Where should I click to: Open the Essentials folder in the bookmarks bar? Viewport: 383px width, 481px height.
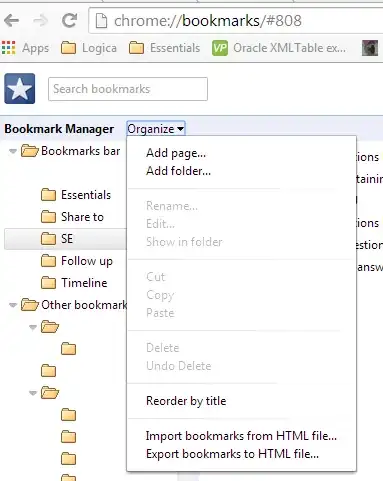point(164,48)
